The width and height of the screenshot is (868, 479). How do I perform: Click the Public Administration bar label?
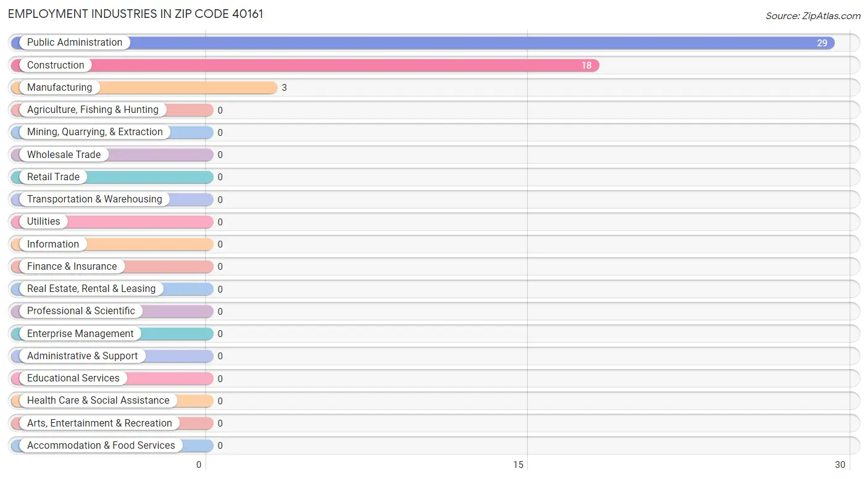(x=74, y=43)
